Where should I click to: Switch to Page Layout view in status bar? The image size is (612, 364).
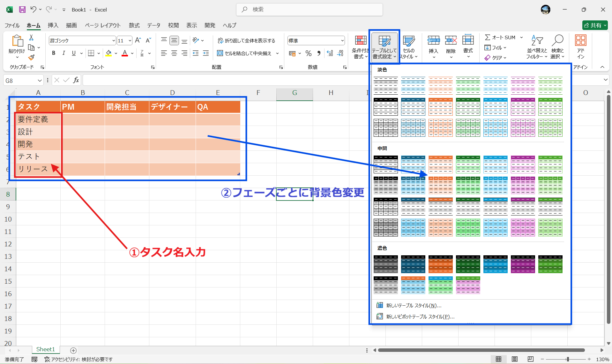[514, 359]
